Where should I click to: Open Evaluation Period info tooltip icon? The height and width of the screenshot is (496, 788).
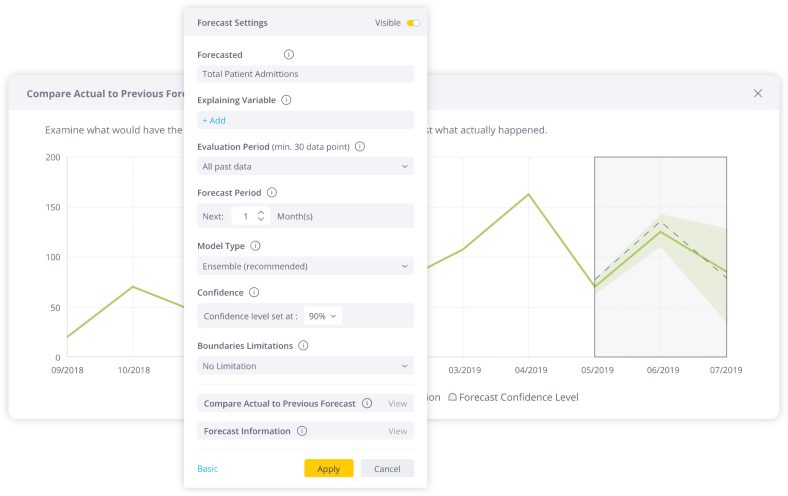click(x=360, y=146)
